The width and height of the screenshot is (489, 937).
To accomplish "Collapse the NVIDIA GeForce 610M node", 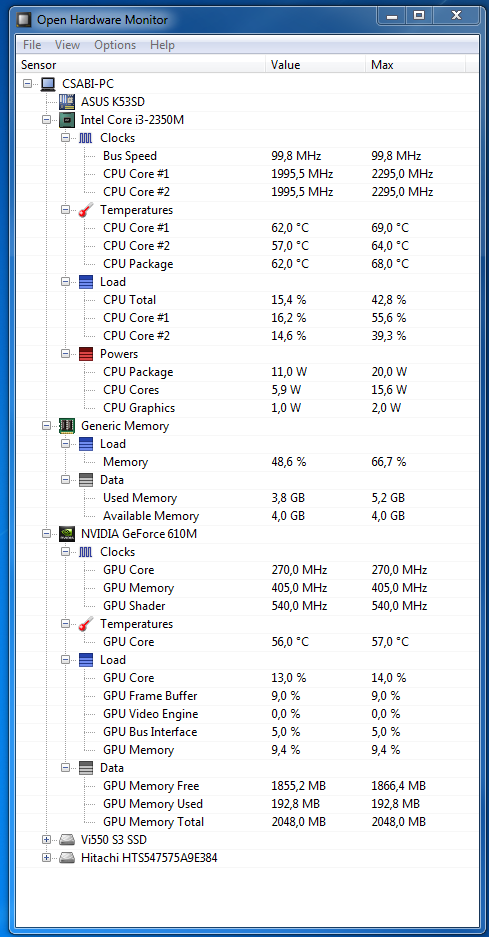I will [x=47, y=534].
